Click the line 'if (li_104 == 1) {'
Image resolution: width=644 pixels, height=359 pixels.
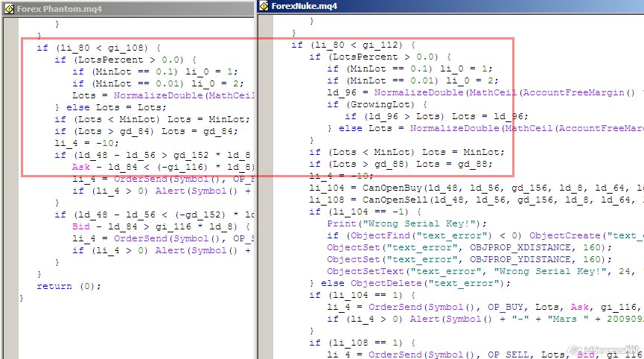(x=363, y=295)
